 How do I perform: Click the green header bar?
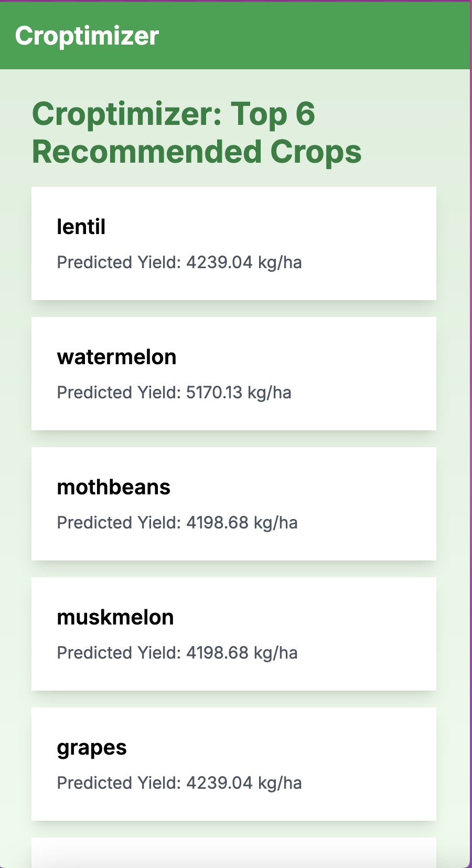(x=315, y=36)
